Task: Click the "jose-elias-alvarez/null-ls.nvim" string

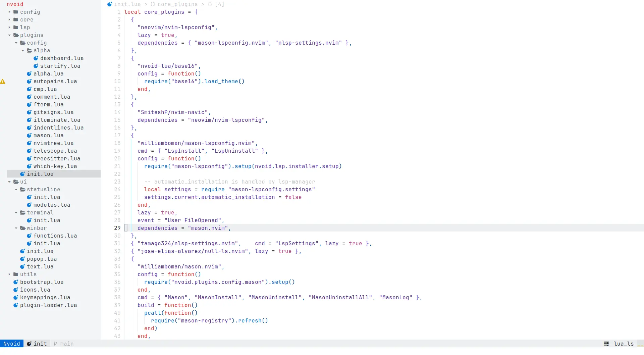Action: click(x=193, y=251)
